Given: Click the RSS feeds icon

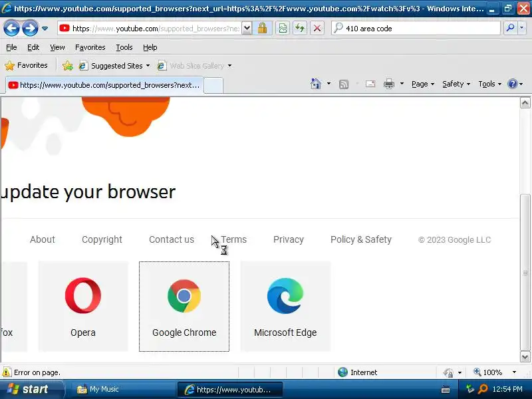Looking at the screenshot, I should pos(344,84).
